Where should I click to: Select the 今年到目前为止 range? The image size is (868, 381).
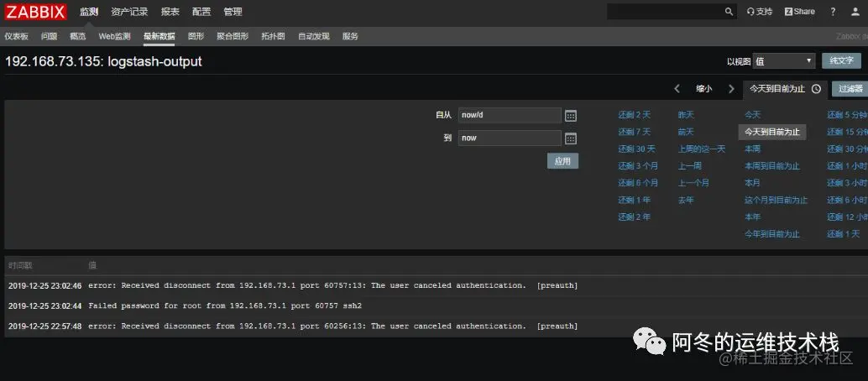pyautogui.click(x=772, y=234)
